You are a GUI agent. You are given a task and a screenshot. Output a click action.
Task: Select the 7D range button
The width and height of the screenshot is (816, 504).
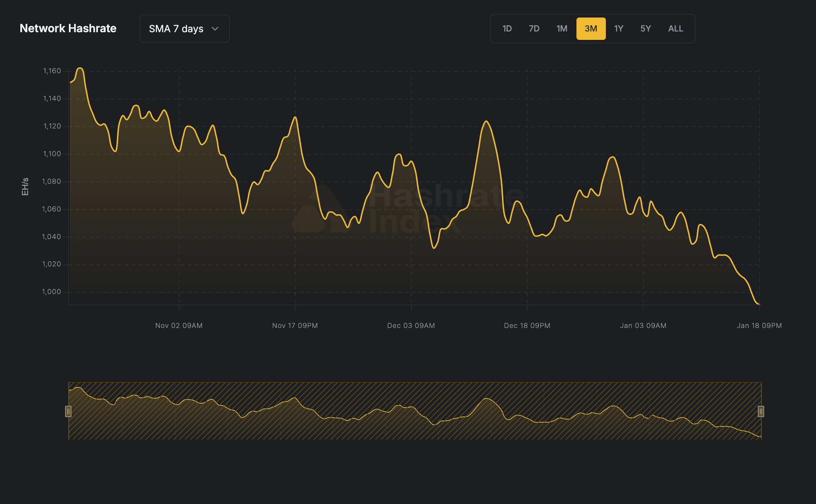tap(534, 29)
